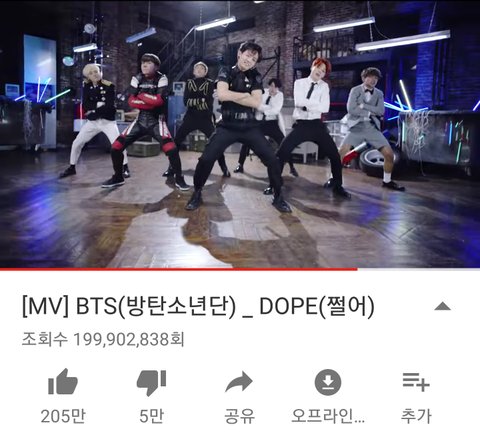The image size is (480, 441).
Task: Click the add-to-playlist icon
Action: (x=416, y=382)
